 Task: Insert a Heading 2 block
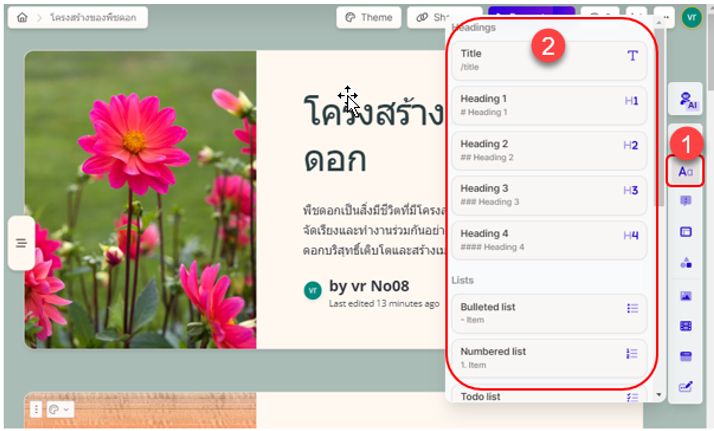pyautogui.click(x=549, y=150)
